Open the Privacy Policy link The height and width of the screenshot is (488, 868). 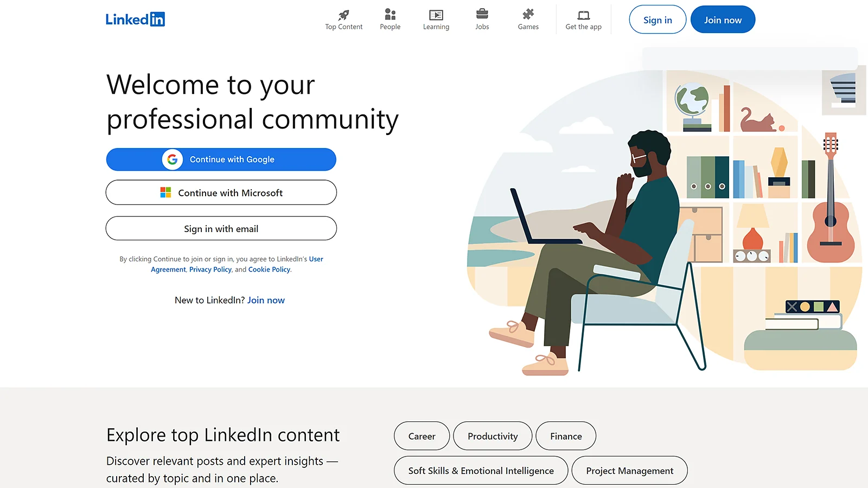(x=210, y=269)
